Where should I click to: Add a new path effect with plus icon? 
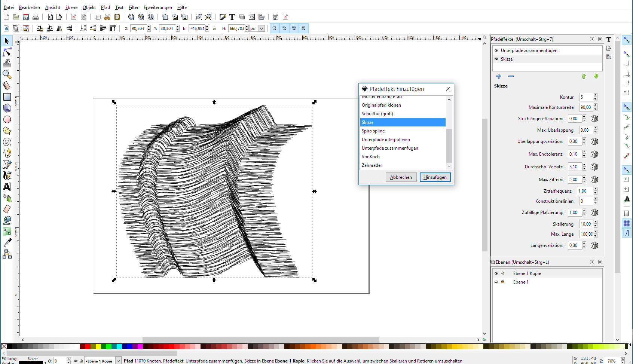[x=499, y=76]
